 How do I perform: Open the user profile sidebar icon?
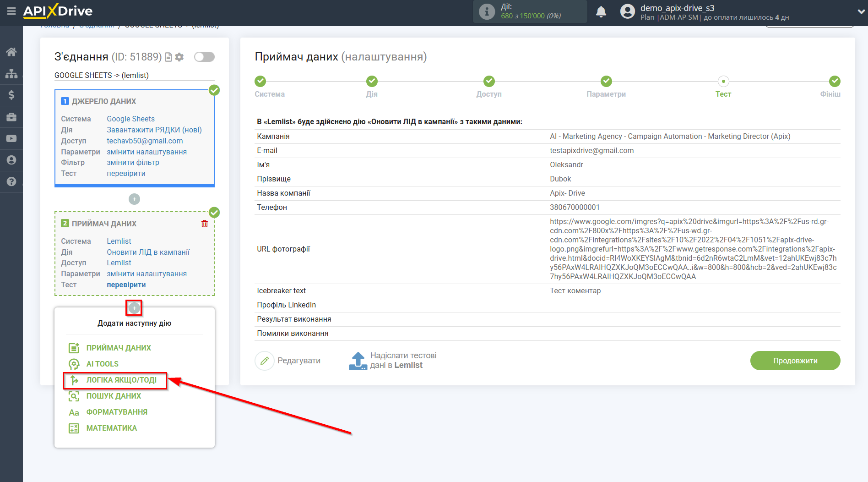[x=11, y=160]
